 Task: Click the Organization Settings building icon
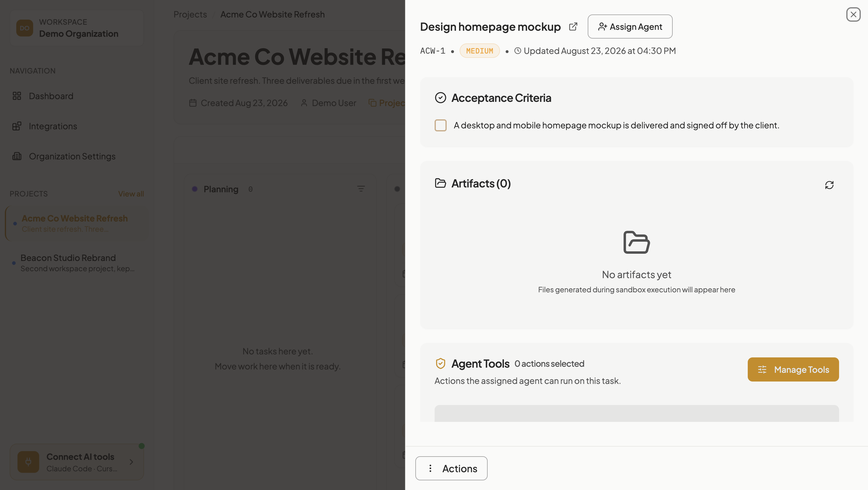[17, 156]
